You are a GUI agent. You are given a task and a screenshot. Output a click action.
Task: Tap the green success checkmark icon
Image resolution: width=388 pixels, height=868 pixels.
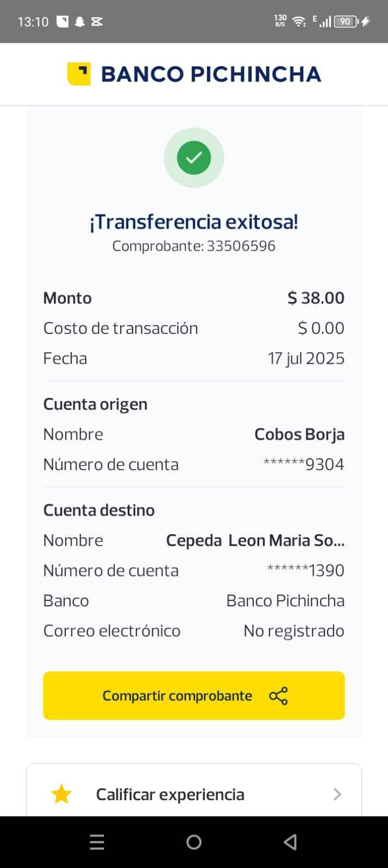(194, 158)
